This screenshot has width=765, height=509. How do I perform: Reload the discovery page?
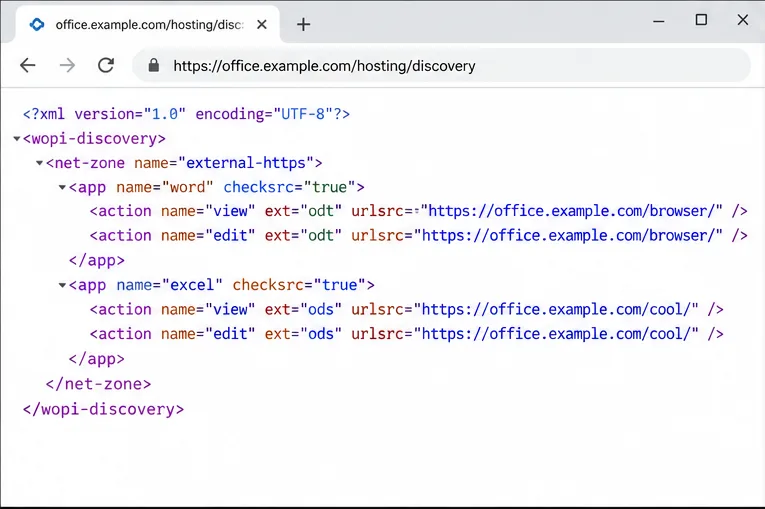pyautogui.click(x=106, y=65)
